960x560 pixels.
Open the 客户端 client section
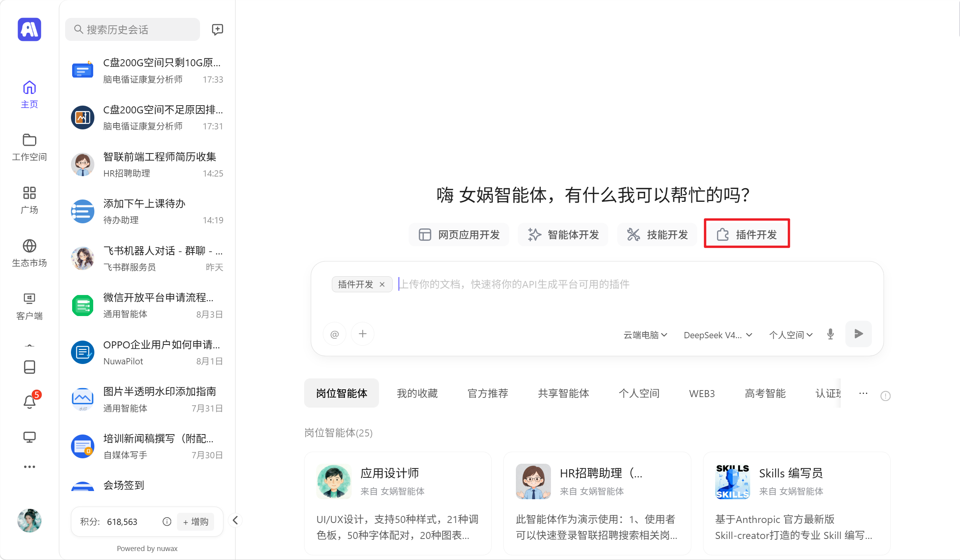click(x=29, y=306)
